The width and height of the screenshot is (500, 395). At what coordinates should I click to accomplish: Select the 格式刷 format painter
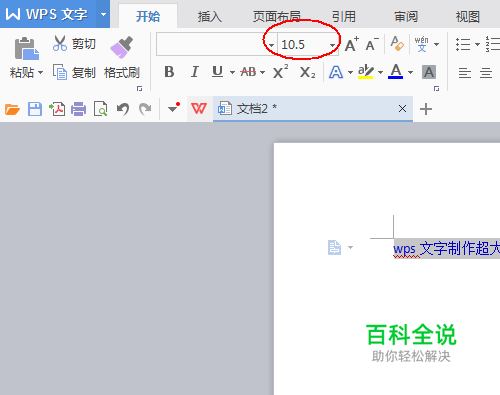[122, 58]
